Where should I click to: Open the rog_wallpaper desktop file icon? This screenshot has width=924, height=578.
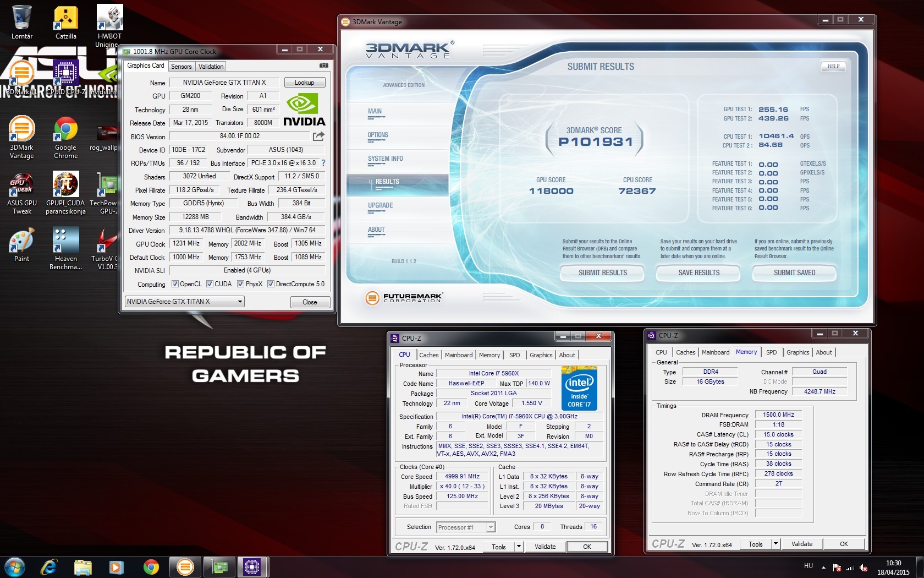tap(105, 138)
